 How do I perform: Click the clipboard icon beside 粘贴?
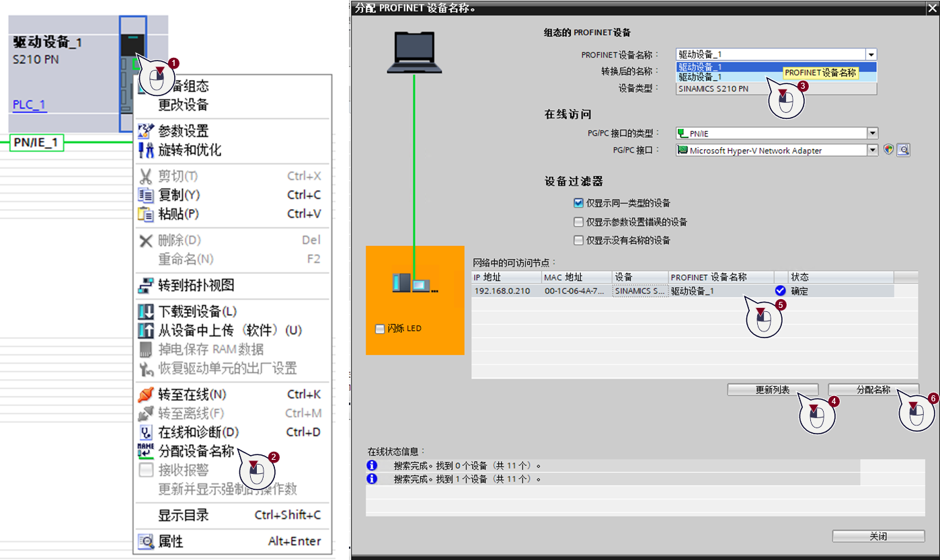tap(146, 214)
